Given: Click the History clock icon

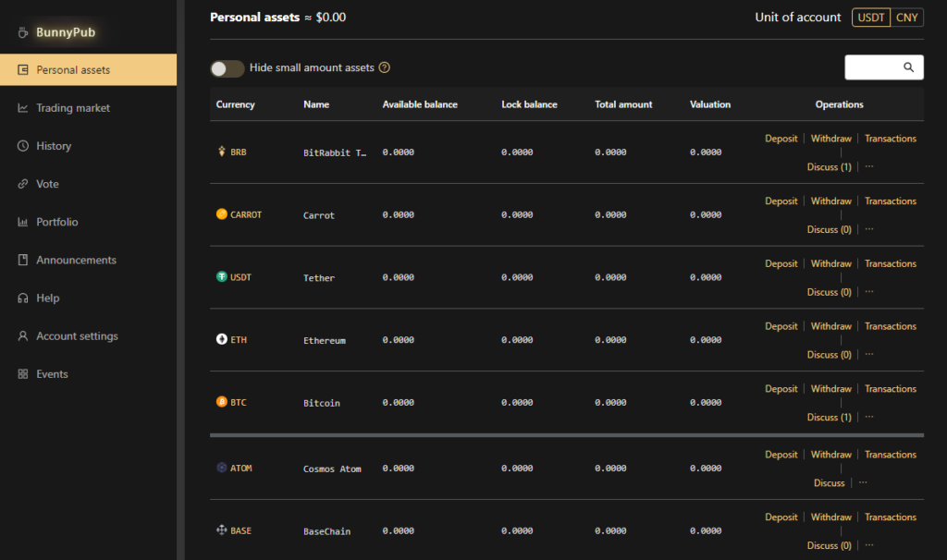Looking at the screenshot, I should [23, 146].
